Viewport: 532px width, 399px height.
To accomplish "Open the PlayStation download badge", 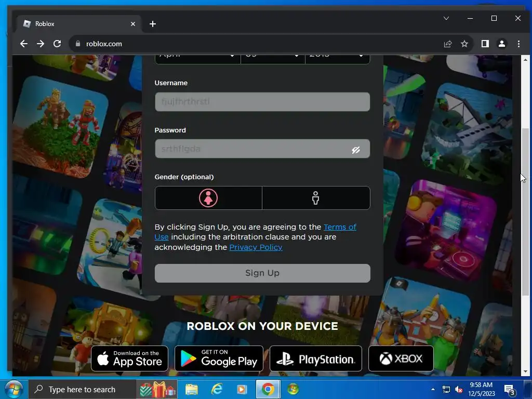I will 316,358.
